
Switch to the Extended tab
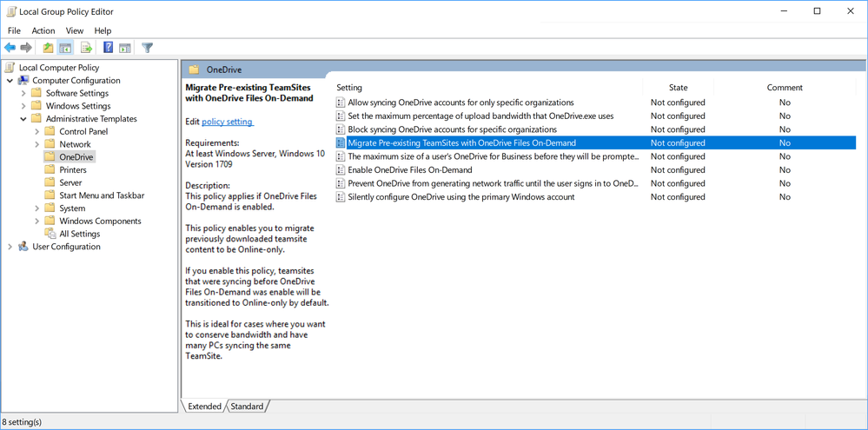click(204, 407)
